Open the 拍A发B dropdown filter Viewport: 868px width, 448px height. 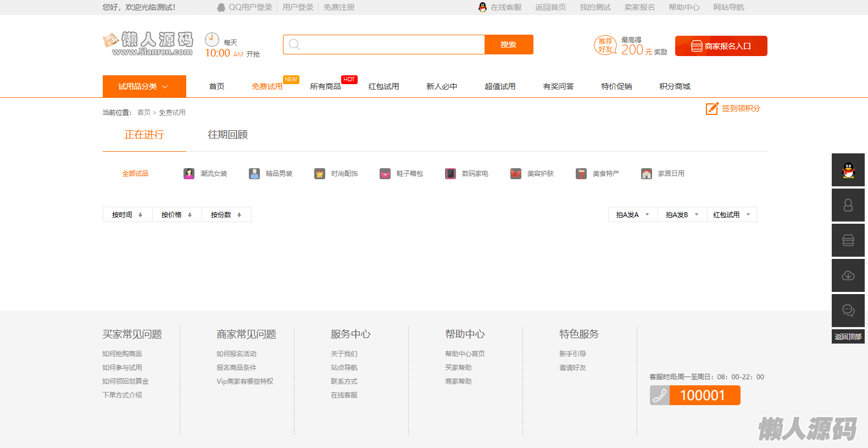click(682, 215)
